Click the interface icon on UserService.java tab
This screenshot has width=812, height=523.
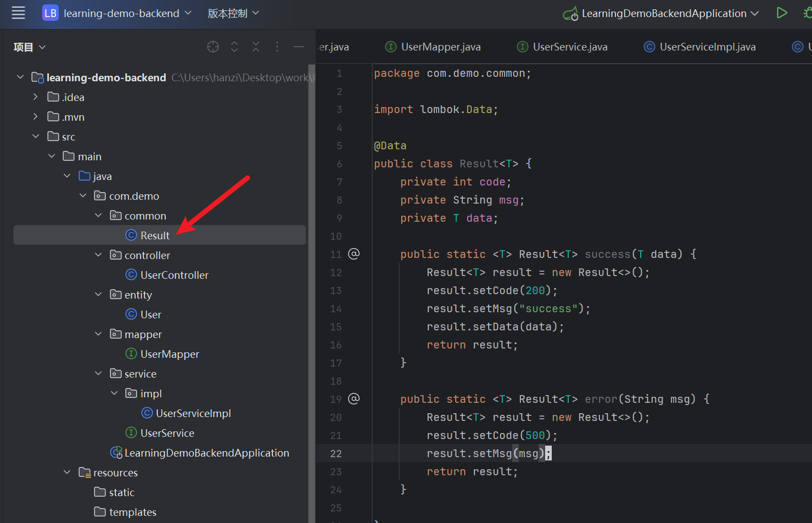coord(523,47)
